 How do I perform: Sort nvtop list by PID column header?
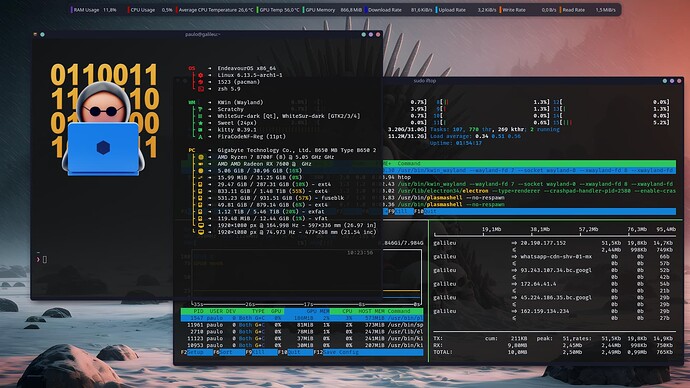click(198, 311)
